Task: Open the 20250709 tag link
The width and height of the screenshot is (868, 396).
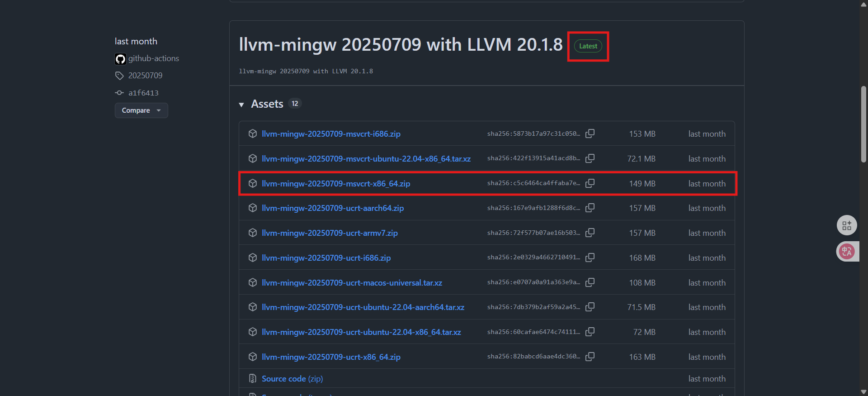Action: (145, 76)
